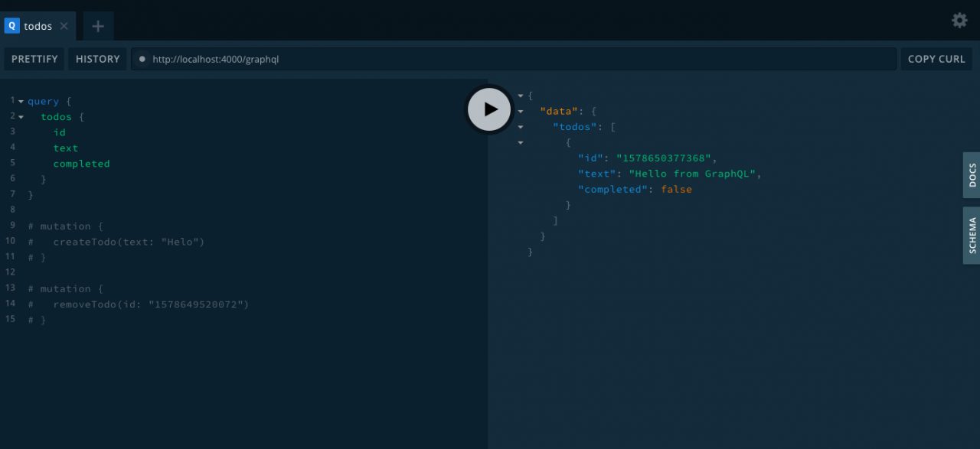
Task: Open the query HISTORY
Action: [97, 59]
